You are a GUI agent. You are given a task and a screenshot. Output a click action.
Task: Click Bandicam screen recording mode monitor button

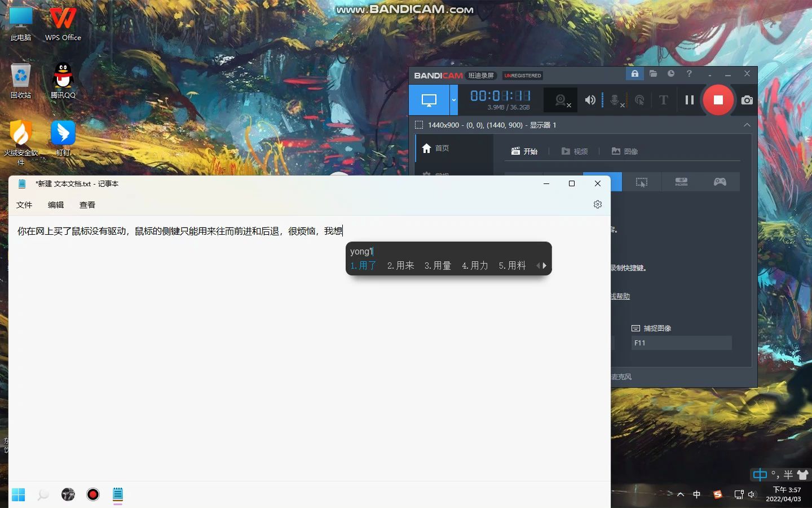click(429, 100)
